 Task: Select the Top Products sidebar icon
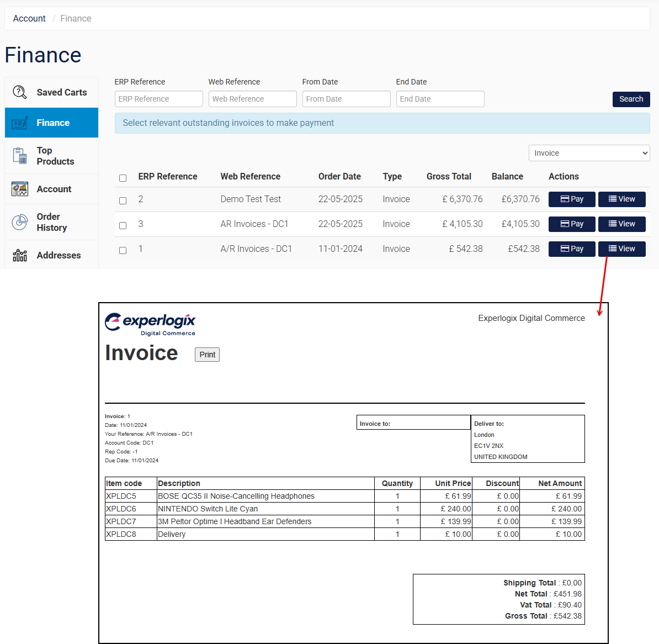[19, 156]
